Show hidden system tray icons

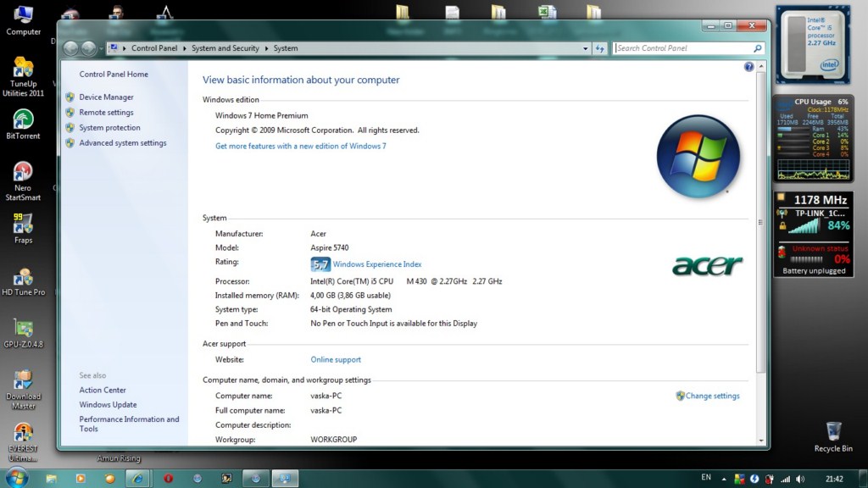pyautogui.click(x=726, y=479)
